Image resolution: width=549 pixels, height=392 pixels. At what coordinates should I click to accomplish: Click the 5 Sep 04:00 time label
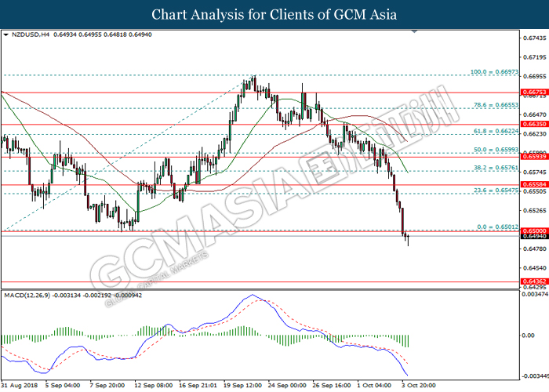click(63, 386)
